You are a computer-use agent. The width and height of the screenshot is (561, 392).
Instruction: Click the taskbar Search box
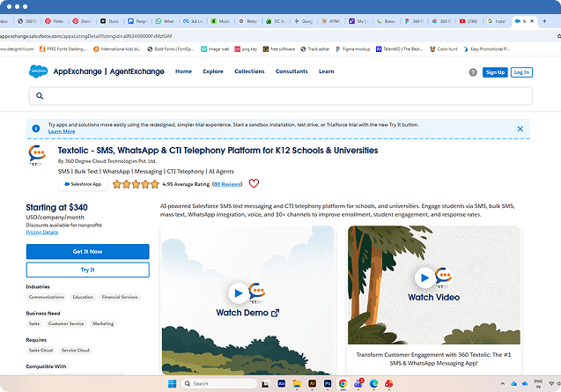click(x=219, y=384)
